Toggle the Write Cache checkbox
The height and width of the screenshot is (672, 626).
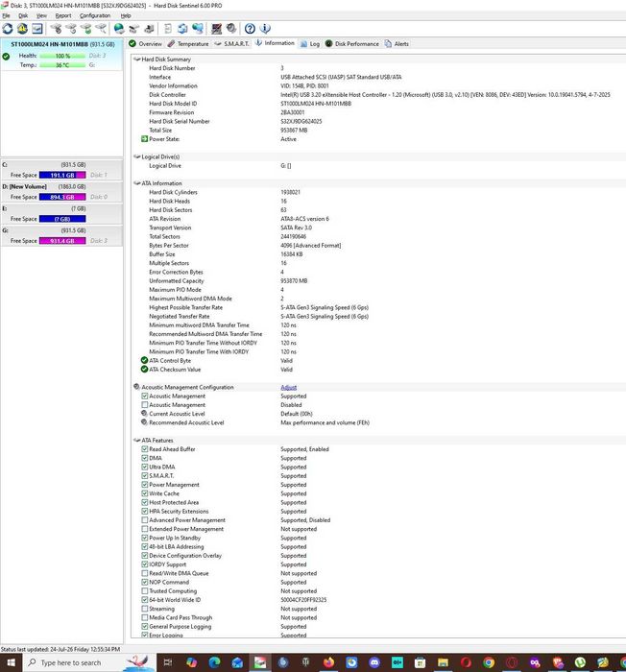click(x=144, y=493)
